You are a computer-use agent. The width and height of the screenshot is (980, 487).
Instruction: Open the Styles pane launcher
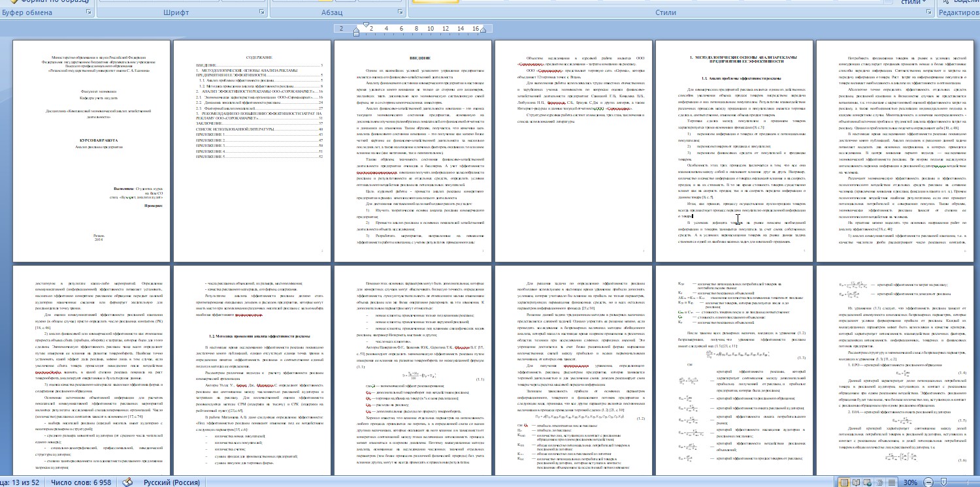point(928,12)
